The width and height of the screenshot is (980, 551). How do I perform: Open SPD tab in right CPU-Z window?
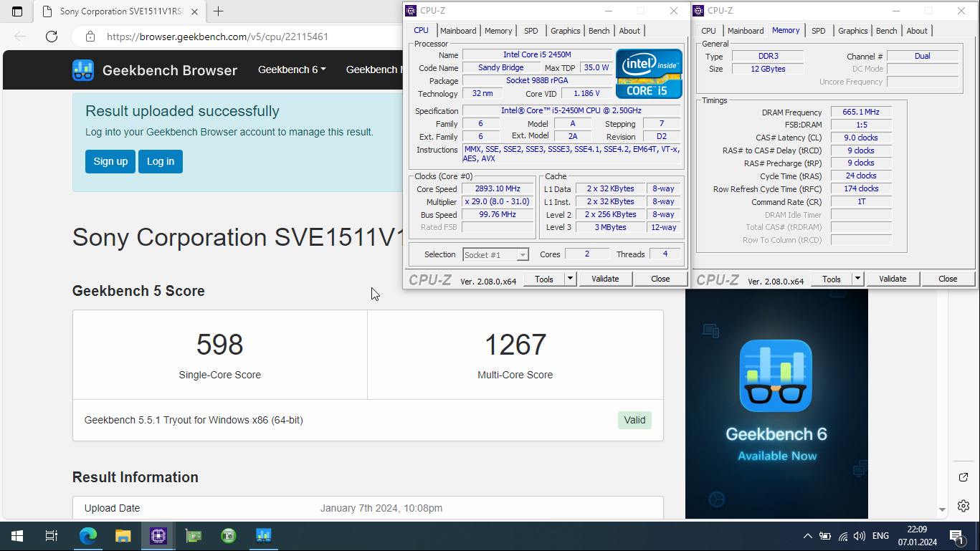819,31
